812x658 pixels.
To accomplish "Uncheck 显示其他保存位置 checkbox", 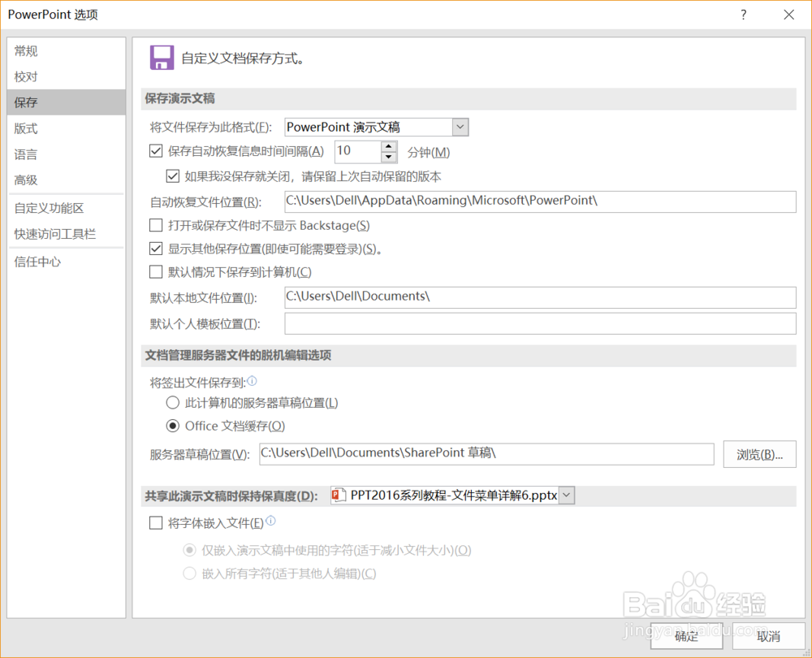I will point(156,249).
